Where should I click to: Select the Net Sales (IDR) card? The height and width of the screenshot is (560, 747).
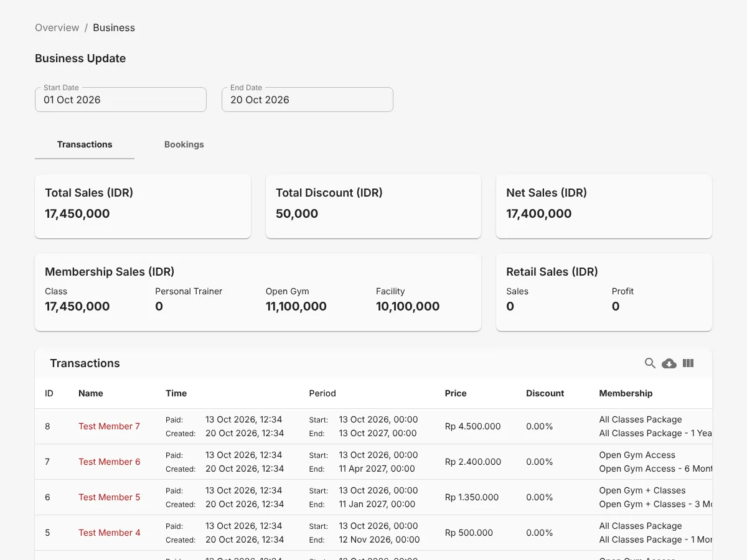[x=604, y=207]
